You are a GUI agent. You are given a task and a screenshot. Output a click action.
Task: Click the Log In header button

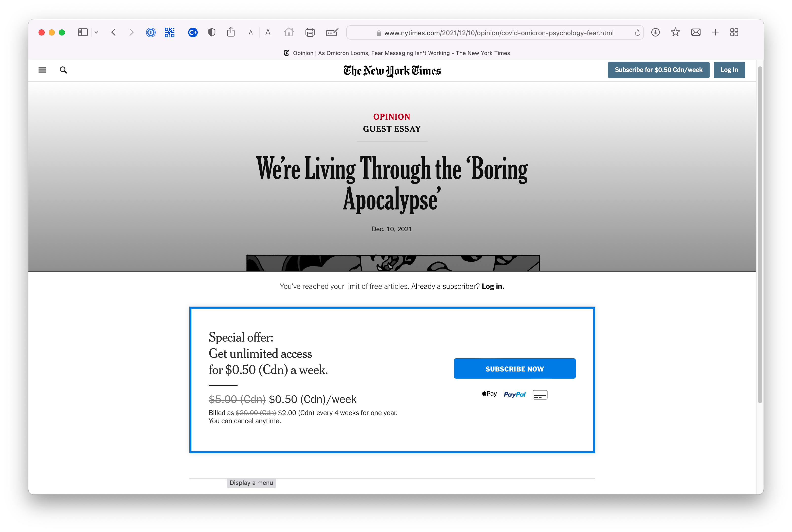[729, 70]
